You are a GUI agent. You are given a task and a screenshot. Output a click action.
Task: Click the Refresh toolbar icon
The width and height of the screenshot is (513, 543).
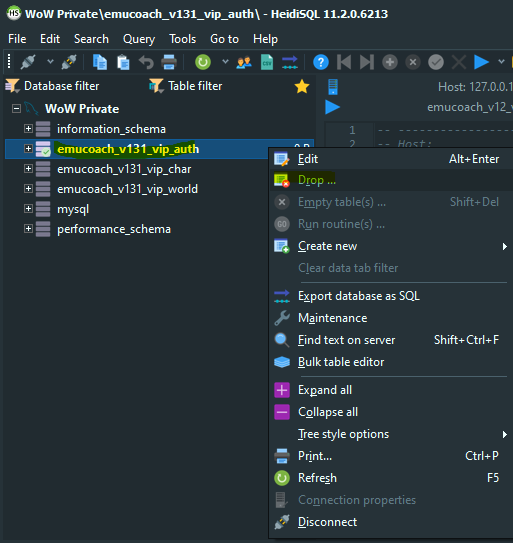tap(203, 62)
